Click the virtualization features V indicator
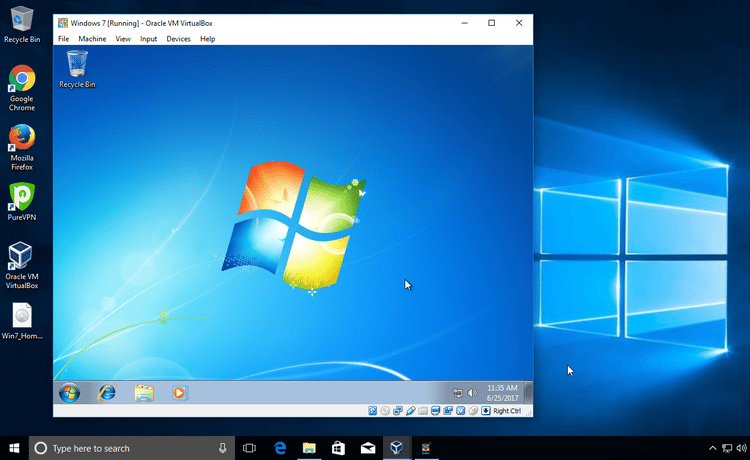 461,411
